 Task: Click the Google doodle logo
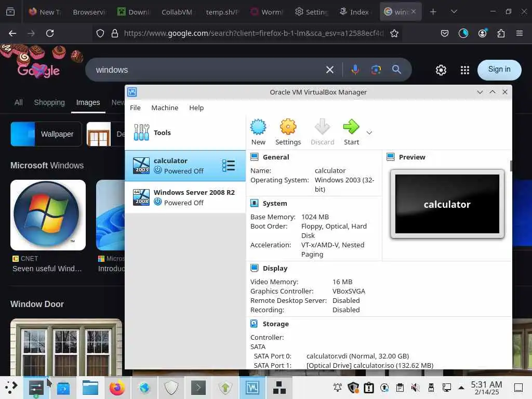click(x=38, y=71)
